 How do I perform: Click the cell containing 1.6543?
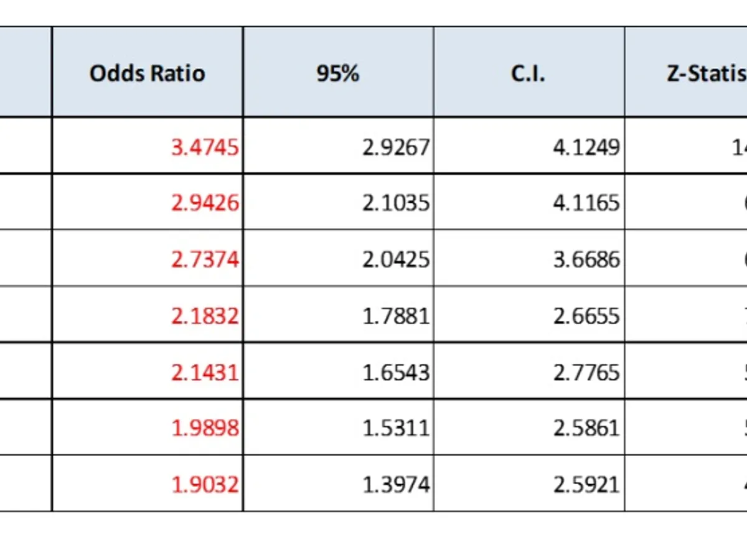pos(396,372)
